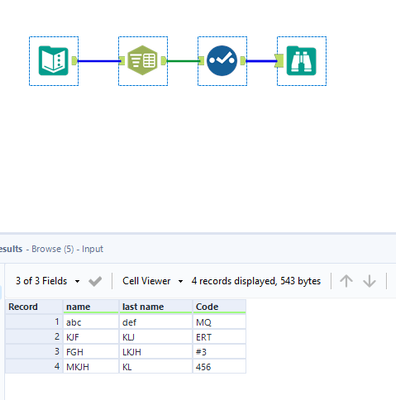Click the output anchor of Table tool

click(x=164, y=61)
